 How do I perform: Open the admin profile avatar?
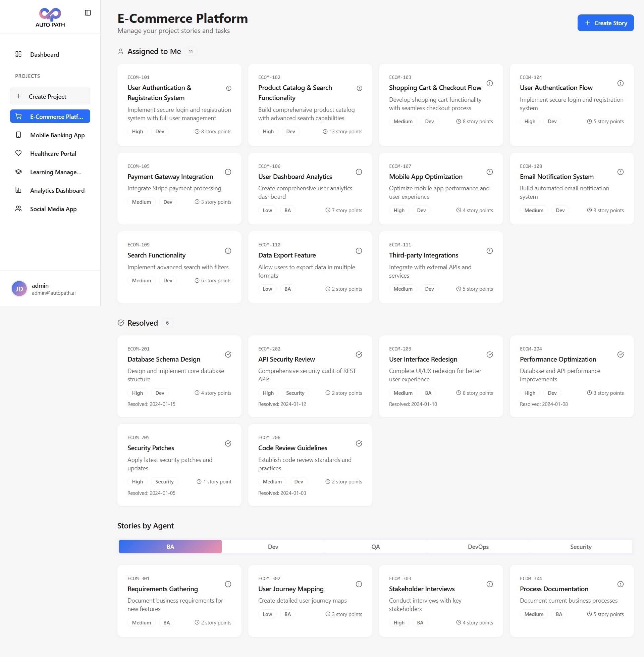coord(19,288)
